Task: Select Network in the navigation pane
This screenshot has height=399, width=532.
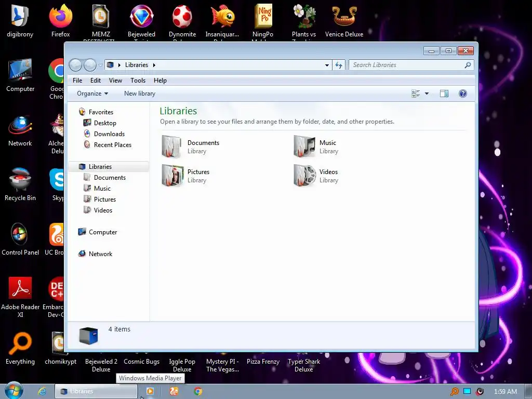Action: point(96,254)
